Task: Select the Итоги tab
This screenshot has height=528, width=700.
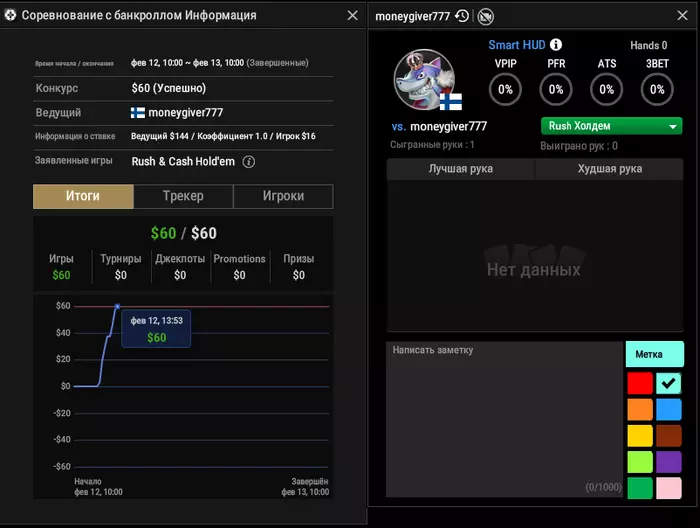Action: pos(83,196)
